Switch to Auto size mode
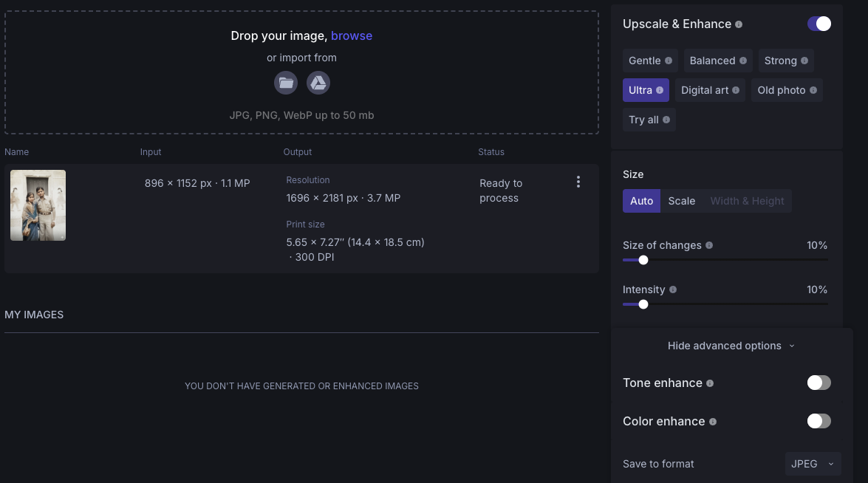The image size is (868, 483). coord(641,201)
